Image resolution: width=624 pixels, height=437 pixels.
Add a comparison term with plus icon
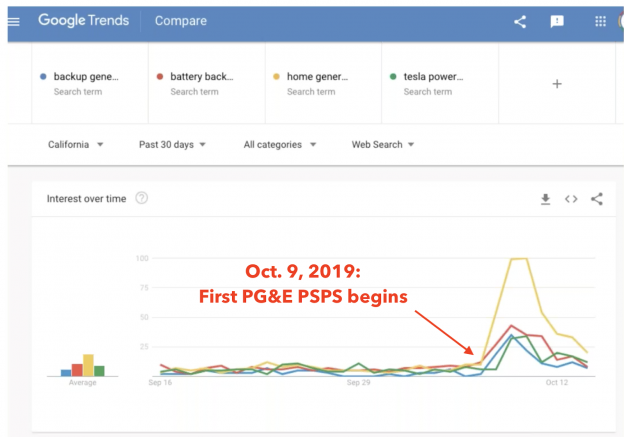pos(557,84)
